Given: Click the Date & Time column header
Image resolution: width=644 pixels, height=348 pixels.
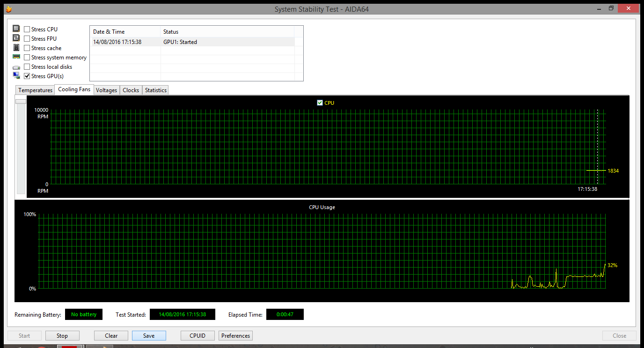Looking at the screenshot, I should (125, 32).
